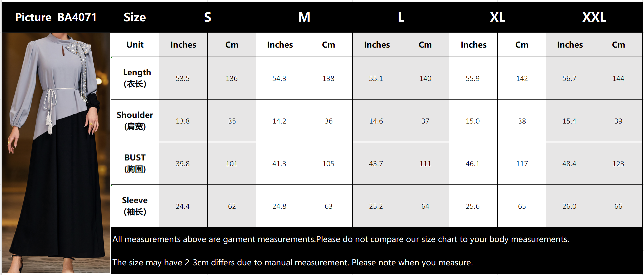Click the Length cell with value 144
644x275 pixels.
click(618, 79)
